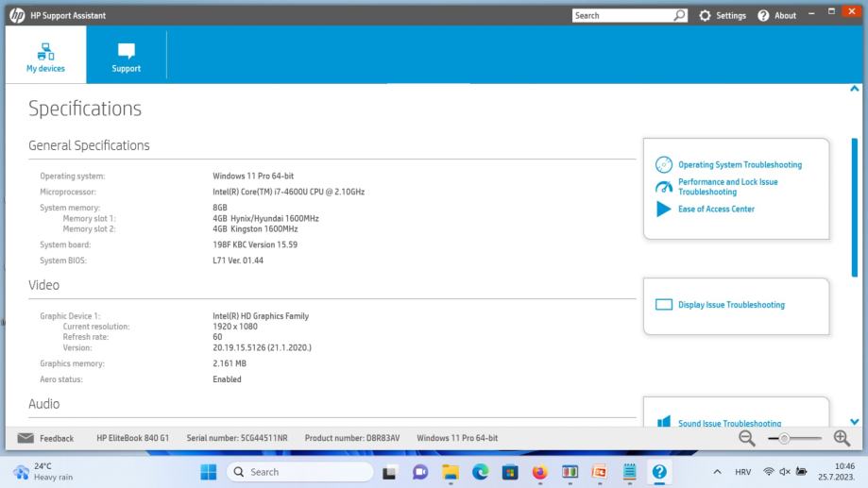Open Microsoft Store in taskbar
Viewport: 868px width, 488px height.
510,472
